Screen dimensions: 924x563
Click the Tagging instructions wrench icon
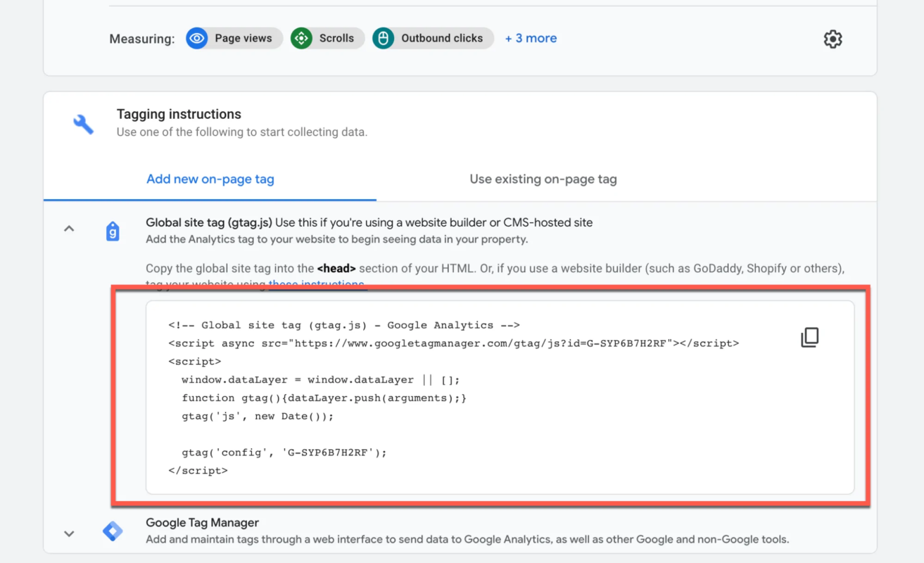pos(83,124)
